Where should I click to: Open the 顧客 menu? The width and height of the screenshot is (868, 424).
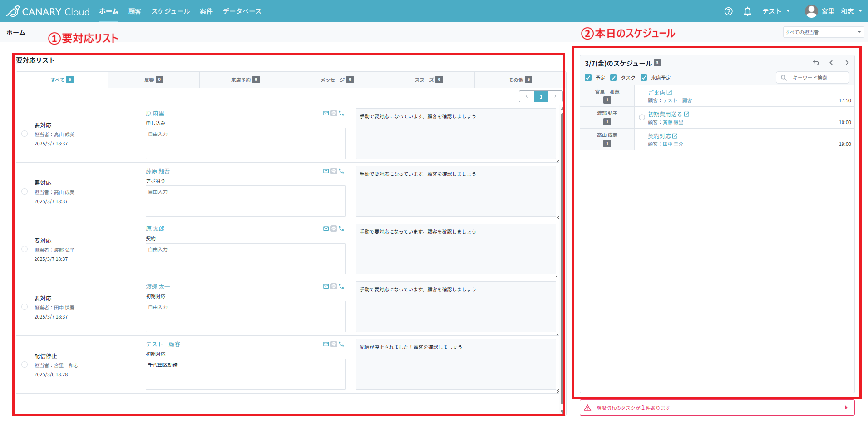(x=135, y=11)
